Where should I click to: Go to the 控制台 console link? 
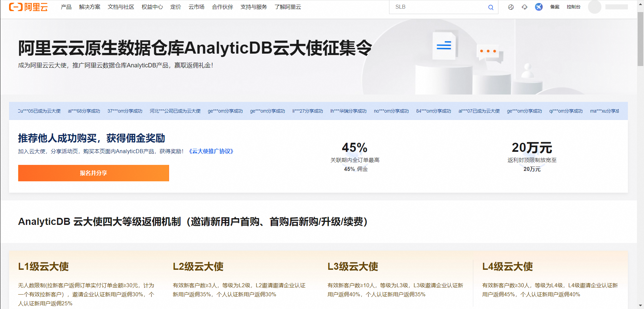point(574,7)
